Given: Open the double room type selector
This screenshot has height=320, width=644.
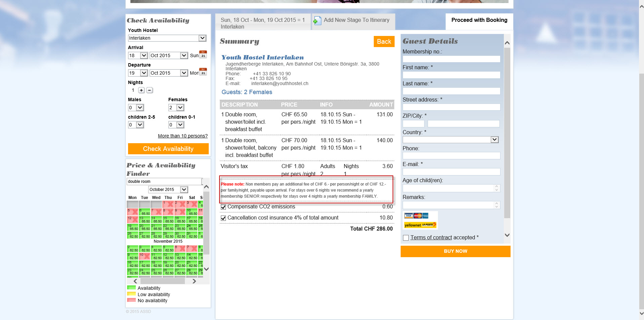Looking at the screenshot, I should click(165, 182).
